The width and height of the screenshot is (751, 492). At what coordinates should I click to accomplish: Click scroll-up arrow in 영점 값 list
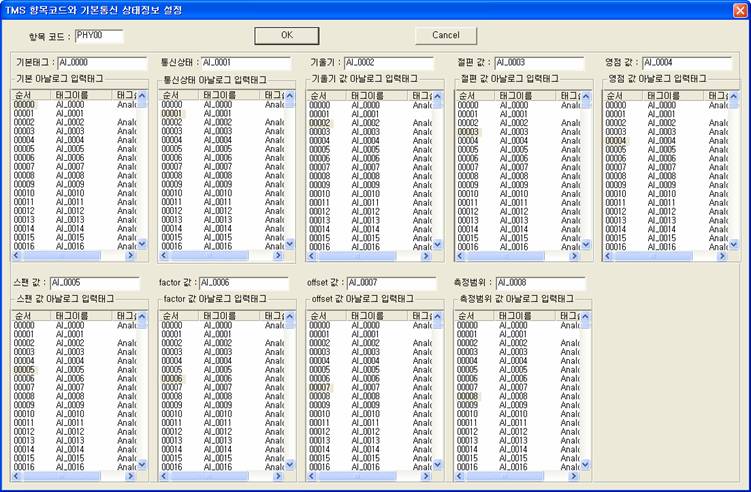734,96
